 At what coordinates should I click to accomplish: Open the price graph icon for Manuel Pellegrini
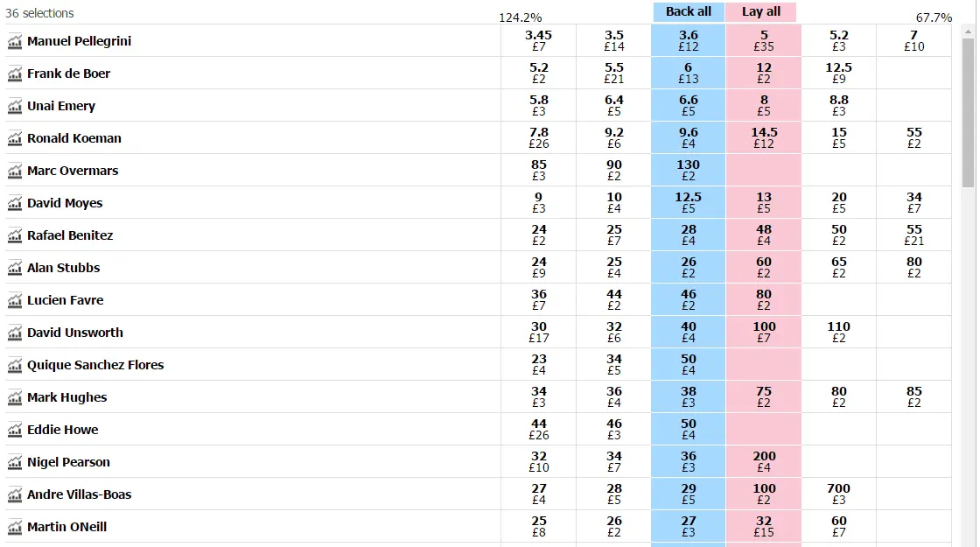tap(15, 41)
